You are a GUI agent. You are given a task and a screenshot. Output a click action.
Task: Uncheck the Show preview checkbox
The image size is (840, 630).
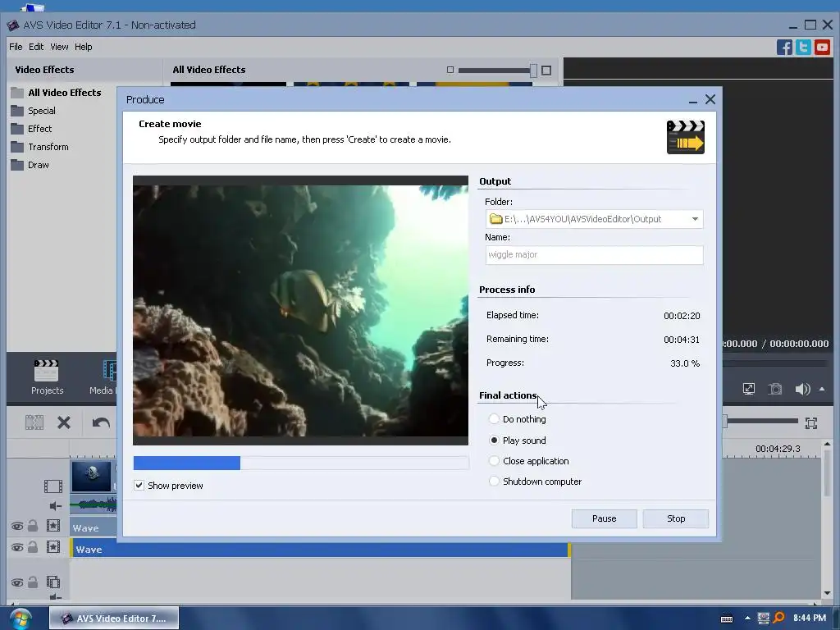click(x=139, y=486)
